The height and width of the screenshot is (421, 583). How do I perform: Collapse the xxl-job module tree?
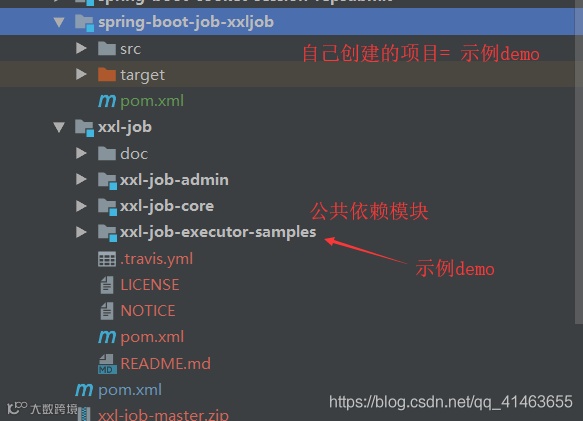(x=59, y=127)
